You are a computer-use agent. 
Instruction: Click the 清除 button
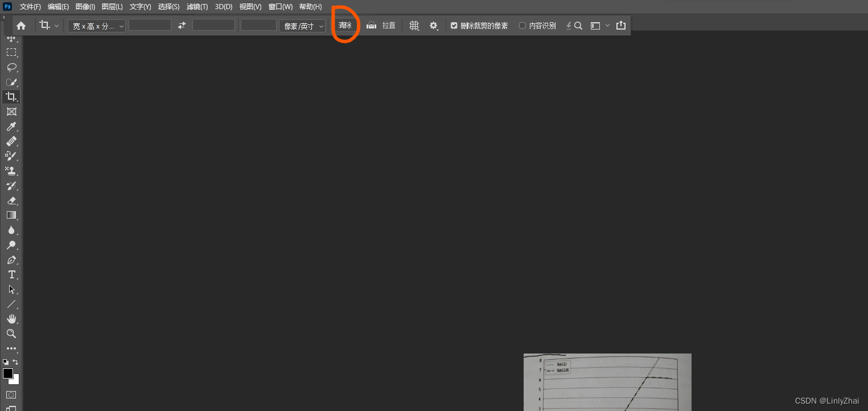tap(345, 26)
